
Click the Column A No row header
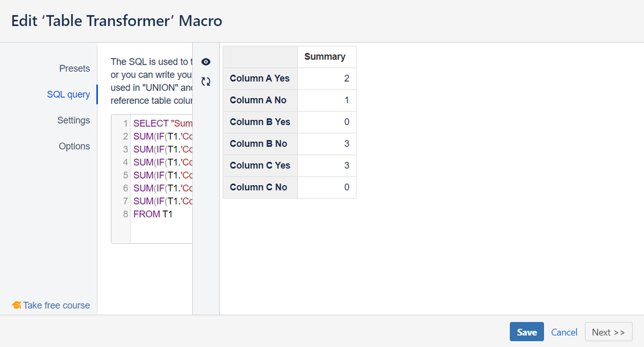258,100
